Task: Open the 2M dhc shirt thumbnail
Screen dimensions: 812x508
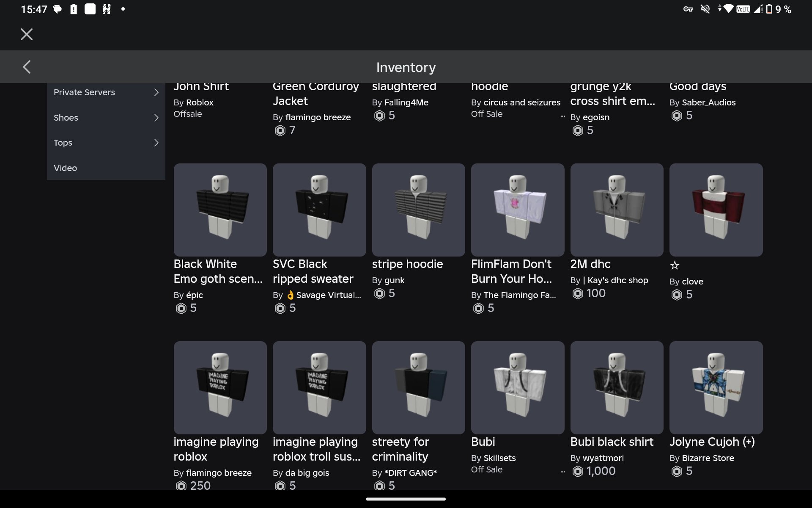Action: tap(617, 210)
